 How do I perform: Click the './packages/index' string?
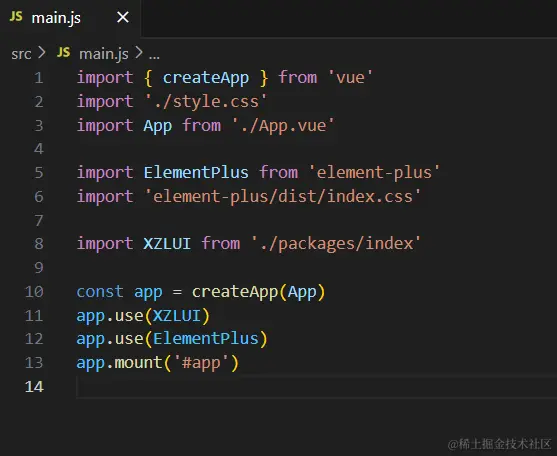336,244
